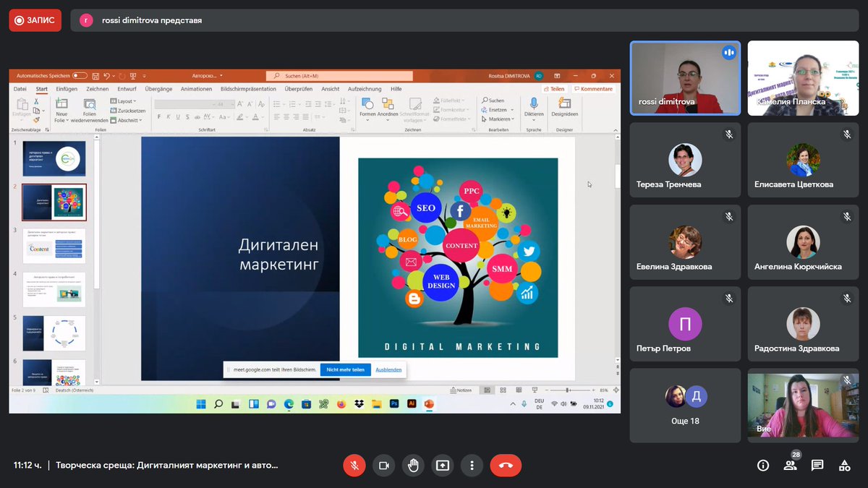Open Firefox from the shared taskbar
This screenshot has height=488, width=868.
coord(341,404)
